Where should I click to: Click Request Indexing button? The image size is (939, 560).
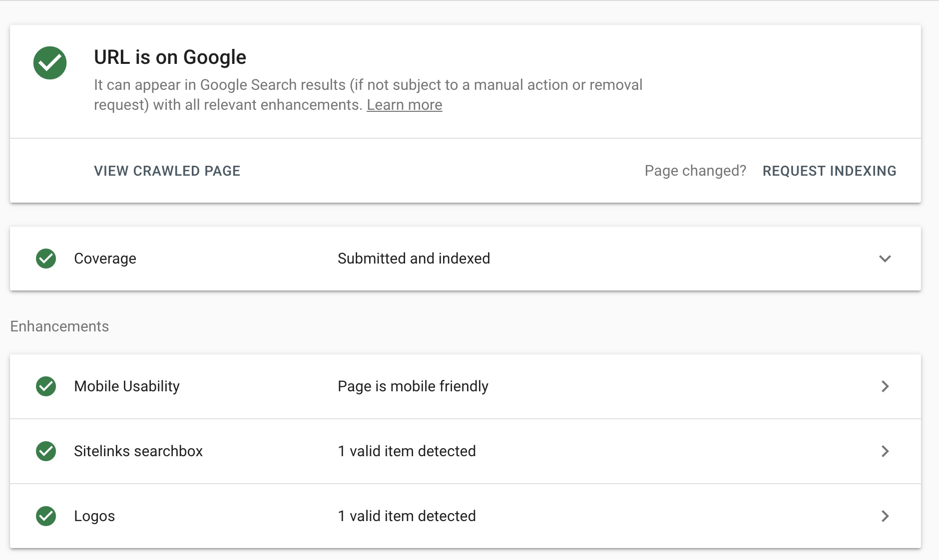coord(829,171)
